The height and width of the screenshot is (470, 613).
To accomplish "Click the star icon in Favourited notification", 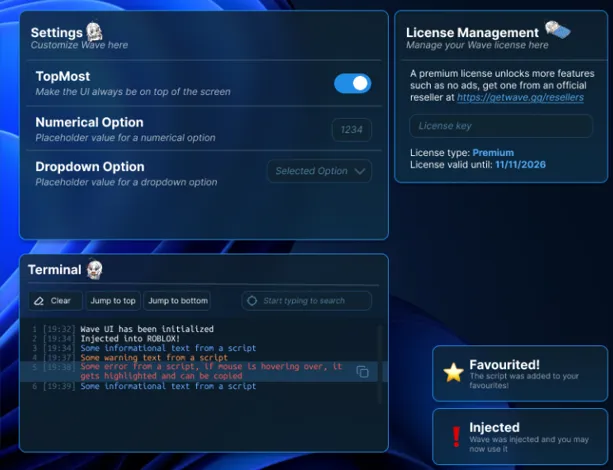I will coord(453,373).
